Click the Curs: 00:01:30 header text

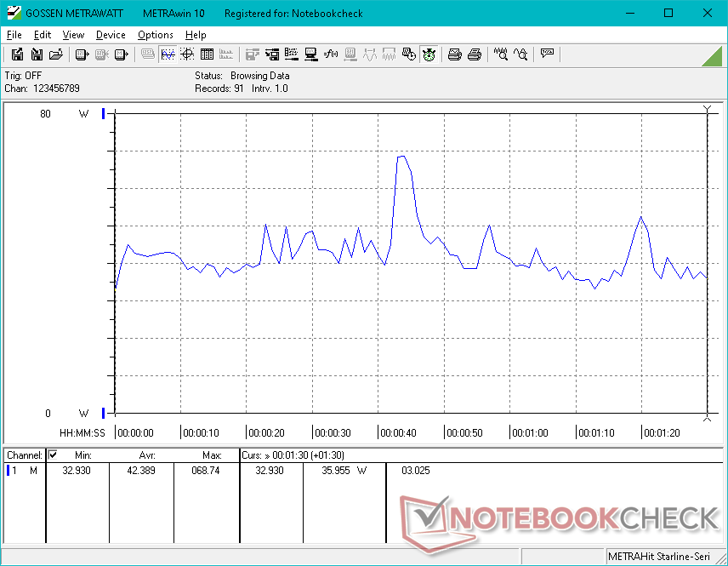click(x=293, y=455)
